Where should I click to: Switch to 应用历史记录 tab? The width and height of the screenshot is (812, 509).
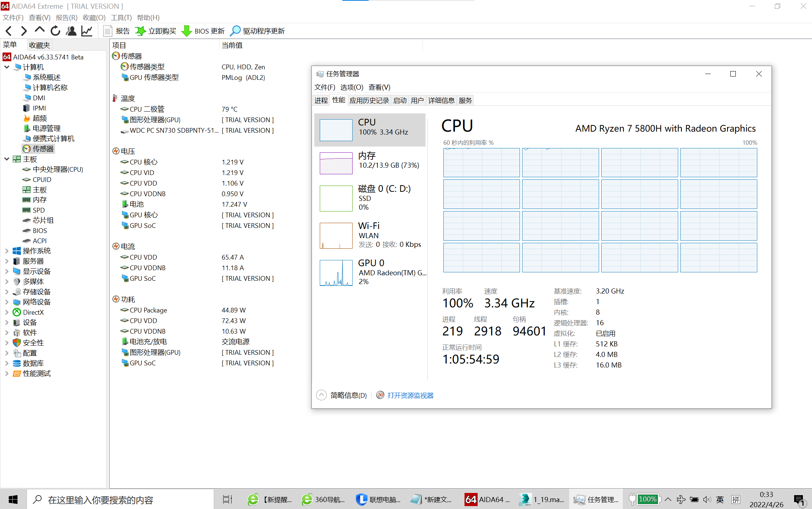point(369,100)
